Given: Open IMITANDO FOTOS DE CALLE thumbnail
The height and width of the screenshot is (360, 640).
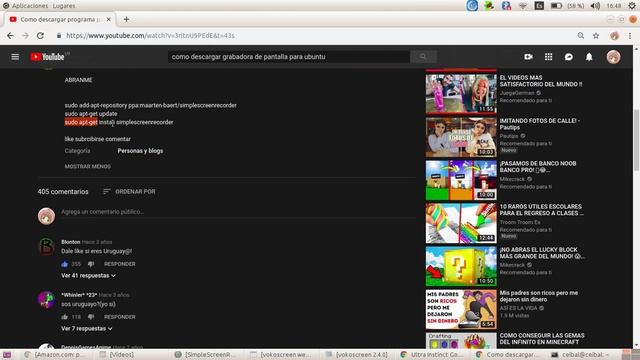Looking at the screenshot, I should point(461,137).
